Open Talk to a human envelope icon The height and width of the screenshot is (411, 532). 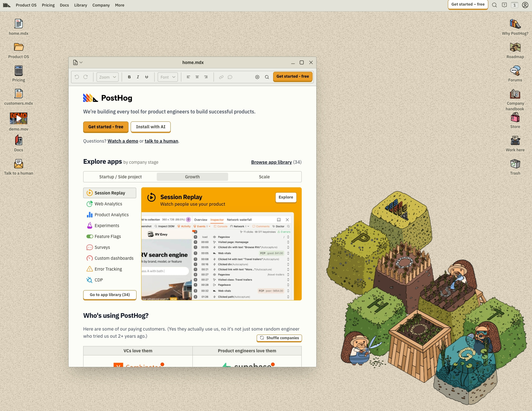(19, 164)
